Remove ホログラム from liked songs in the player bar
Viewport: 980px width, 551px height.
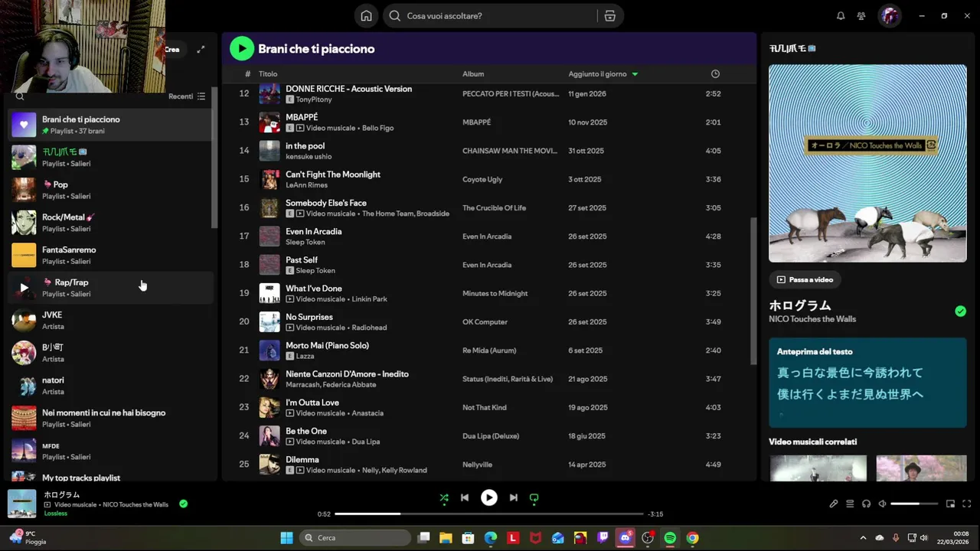pos(183,504)
